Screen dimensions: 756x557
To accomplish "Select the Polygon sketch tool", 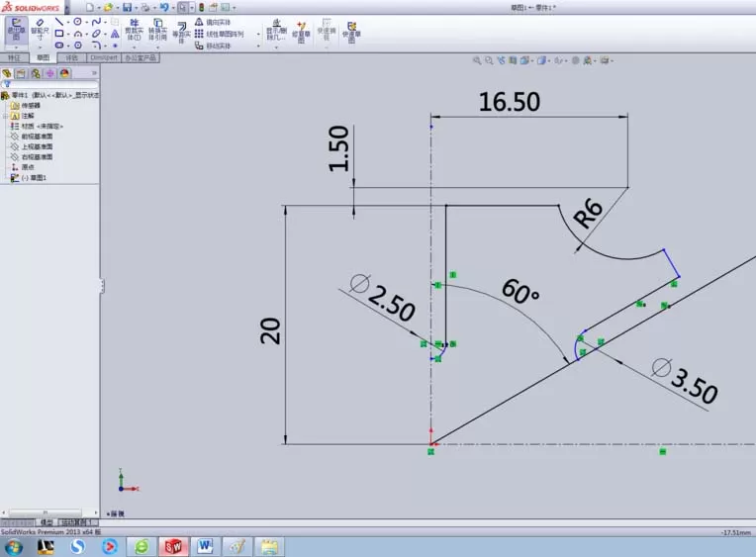I will [77, 46].
